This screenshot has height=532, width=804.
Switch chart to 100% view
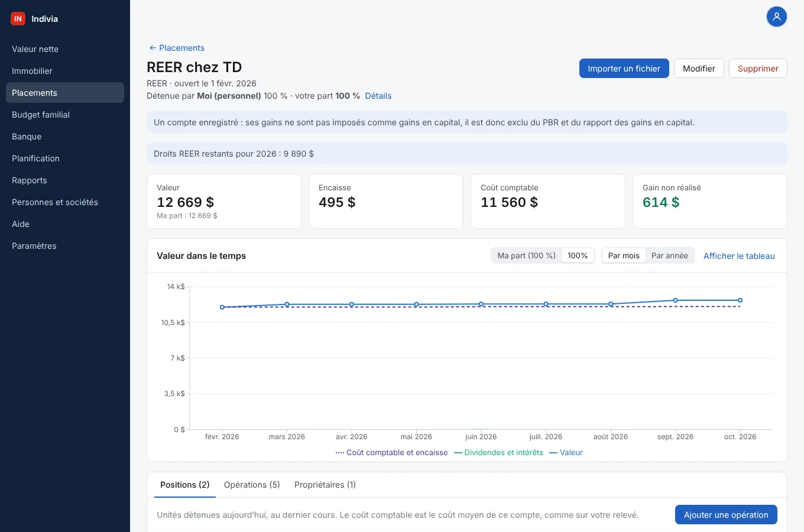[578, 255]
